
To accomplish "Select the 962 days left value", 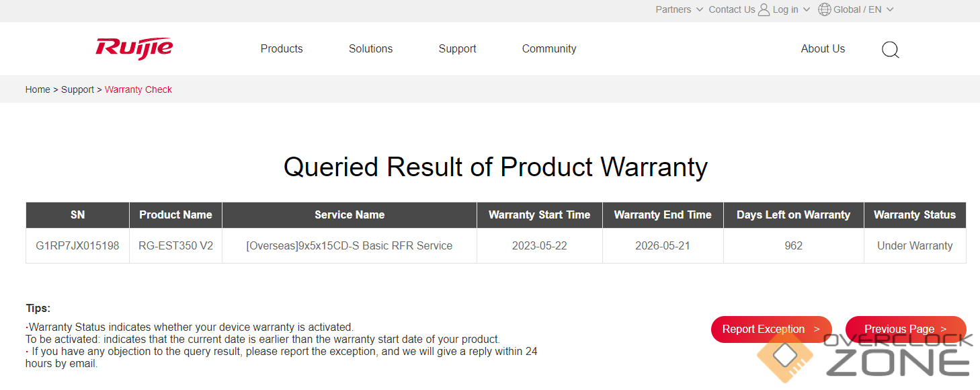I will click(794, 245).
